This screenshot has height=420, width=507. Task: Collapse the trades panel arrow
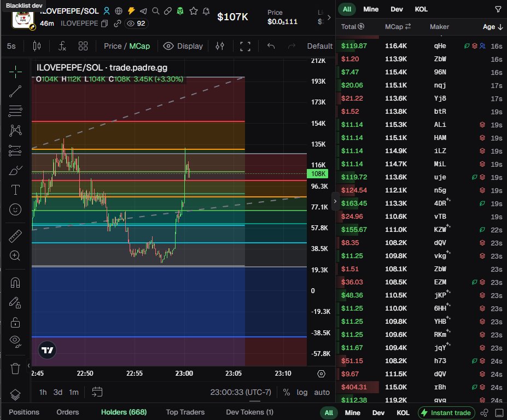pyautogui.click(x=335, y=201)
